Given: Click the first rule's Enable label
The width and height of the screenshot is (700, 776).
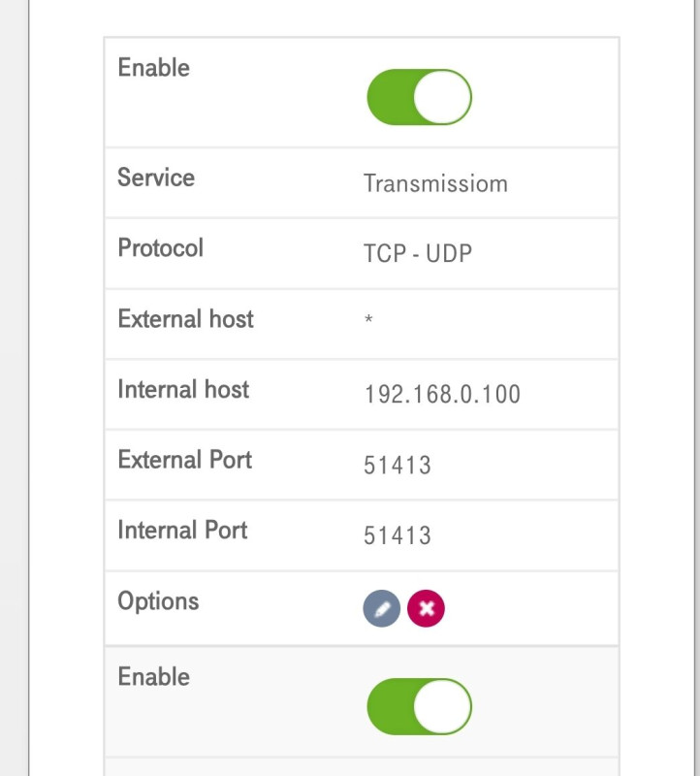Looking at the screenshot, I should (154, 68).
